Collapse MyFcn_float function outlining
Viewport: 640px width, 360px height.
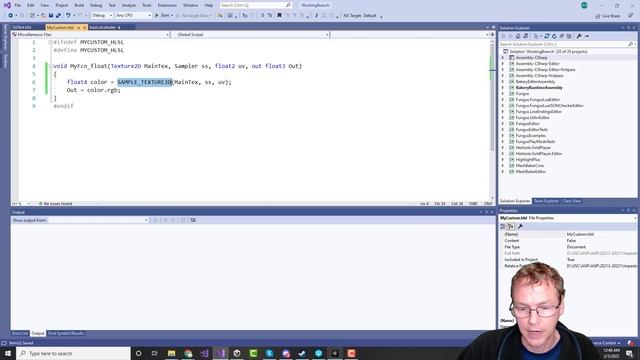click(x=51, y=66)
